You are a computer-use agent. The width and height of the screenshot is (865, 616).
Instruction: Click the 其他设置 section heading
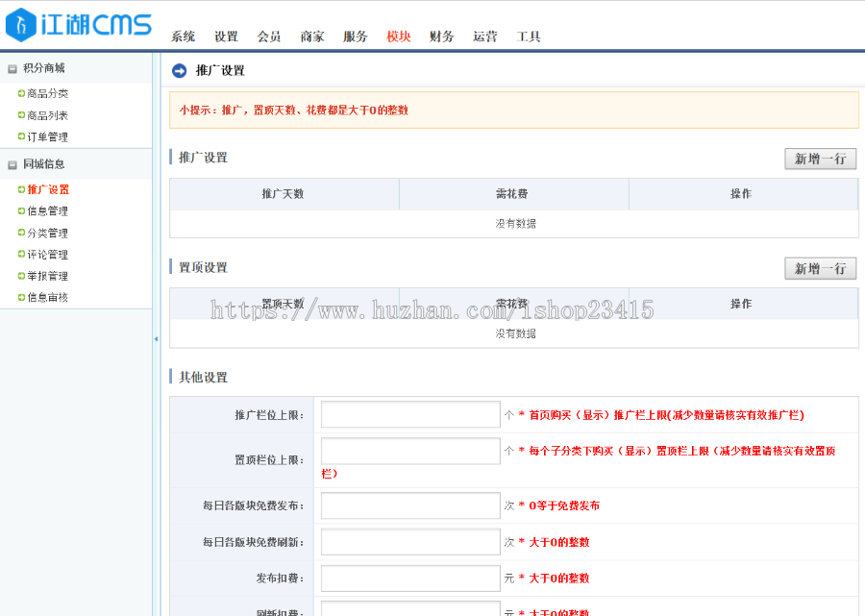coord(203,378)
